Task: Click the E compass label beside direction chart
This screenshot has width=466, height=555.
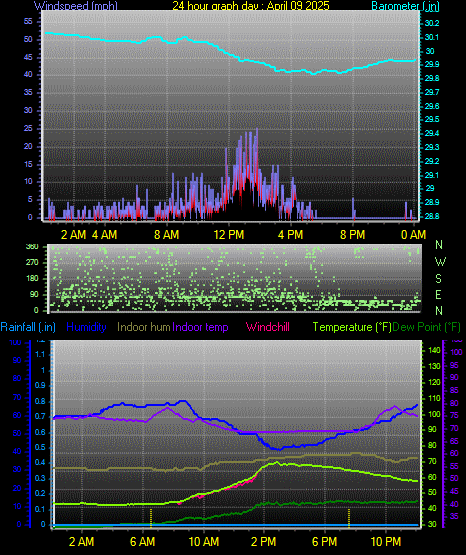Action: (x=438, y=294)
